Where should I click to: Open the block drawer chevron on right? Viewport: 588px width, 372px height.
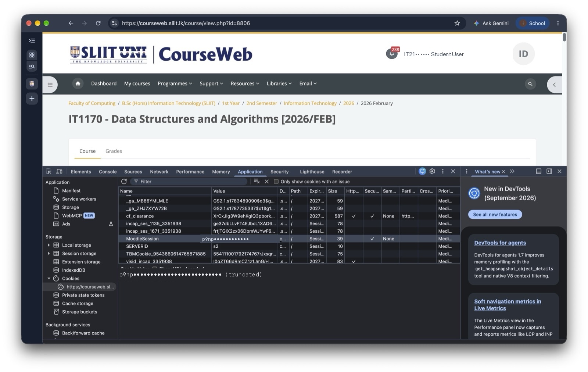click(x=554, y=85)
